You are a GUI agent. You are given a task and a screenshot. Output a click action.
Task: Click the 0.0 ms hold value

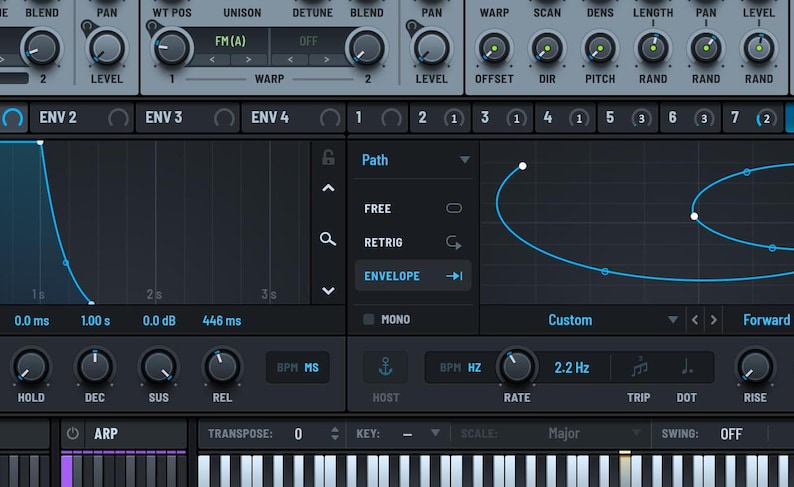[x=32, y=320]
